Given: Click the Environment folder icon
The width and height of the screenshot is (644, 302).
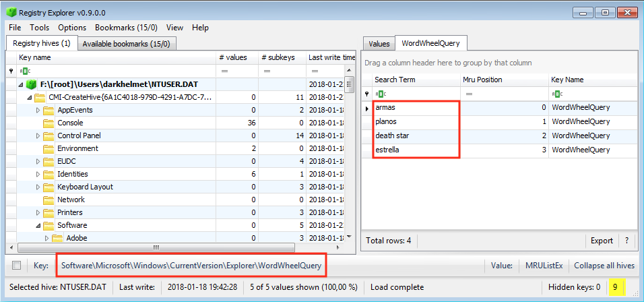Looking at the screenshot, I should (48, 148).
